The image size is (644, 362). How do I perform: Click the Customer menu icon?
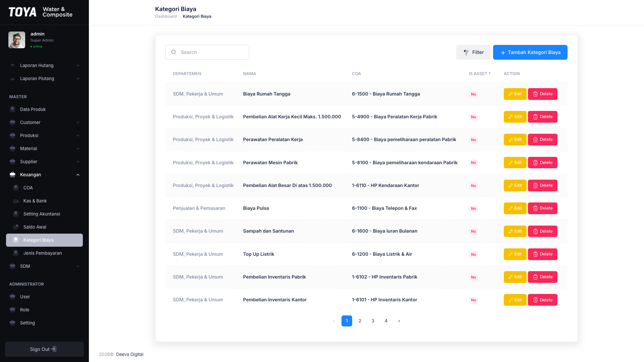(12, 122)
